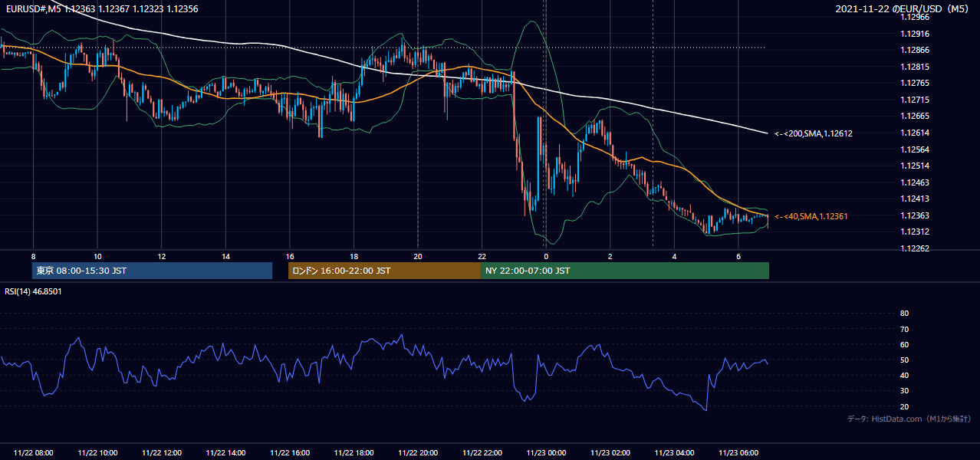Click the 11/22 12:00 bottom time label
The image size is (980, 460).
tap(162, 453)
